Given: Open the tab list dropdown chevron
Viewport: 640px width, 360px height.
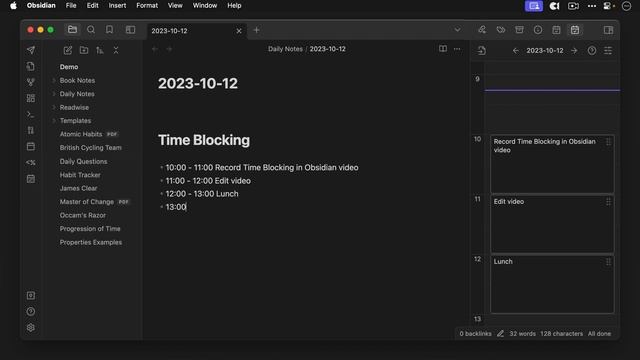Looking at the screenshot, I should [458, 30].
